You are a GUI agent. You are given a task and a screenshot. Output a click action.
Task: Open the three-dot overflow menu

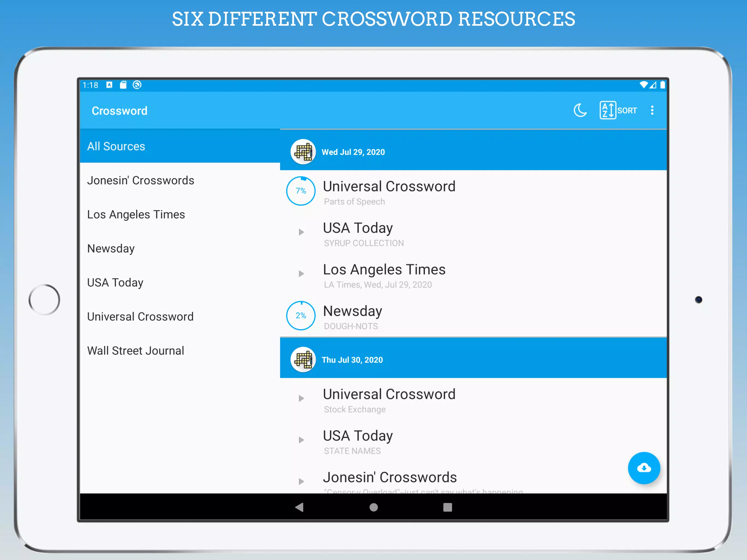[652, 110]
